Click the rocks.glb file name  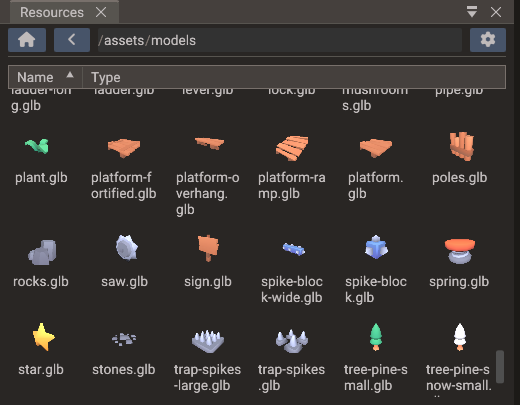pos(41,282)
